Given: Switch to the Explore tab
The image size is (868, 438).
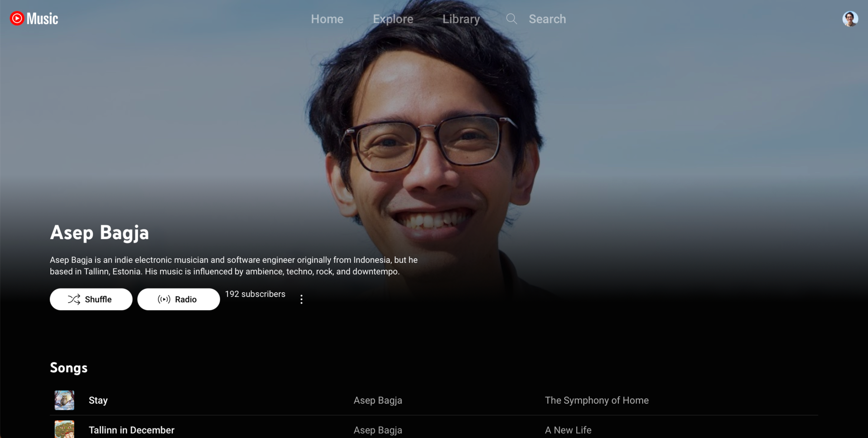Looking at the screenshot, I should point(393,19).
